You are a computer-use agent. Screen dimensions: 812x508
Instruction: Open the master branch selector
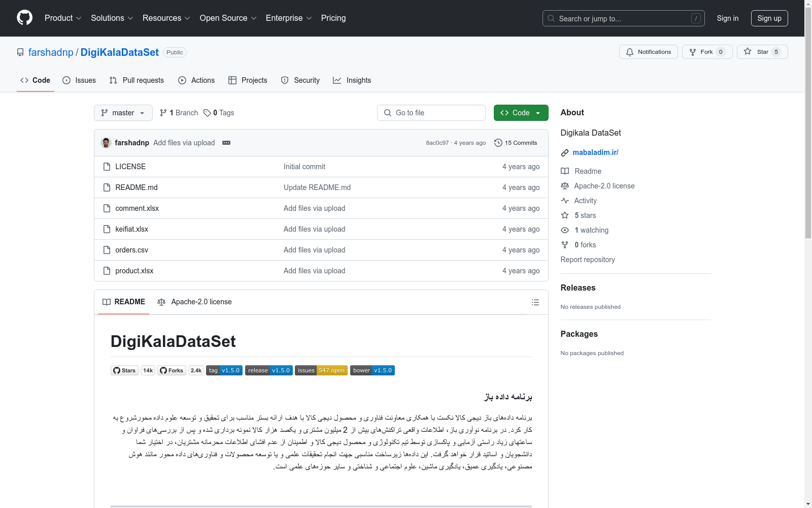[x=123, y=113]
